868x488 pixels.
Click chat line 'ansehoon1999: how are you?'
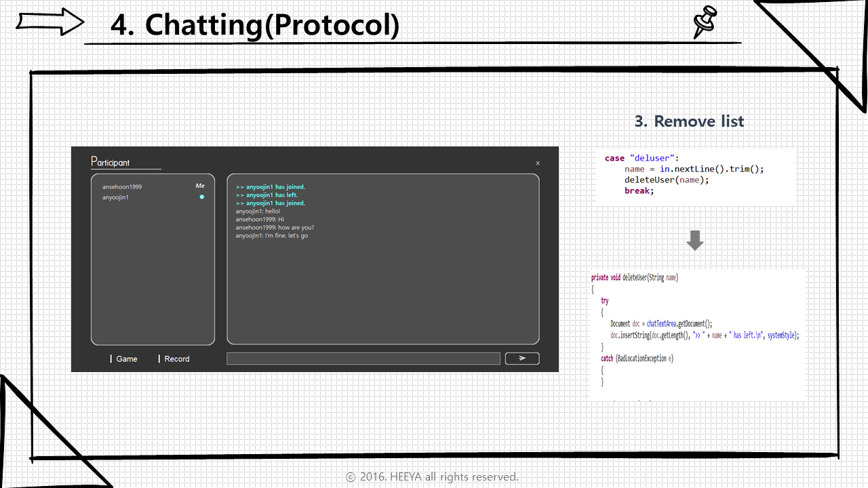(275, 228)
